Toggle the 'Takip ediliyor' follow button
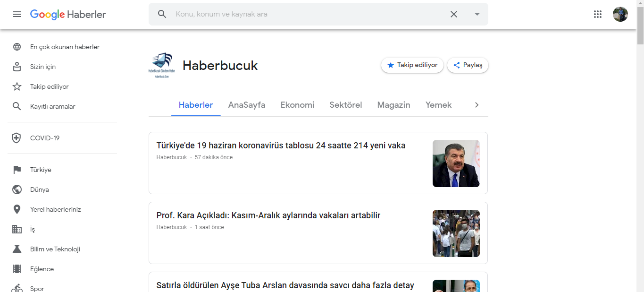 pos(412,65)
